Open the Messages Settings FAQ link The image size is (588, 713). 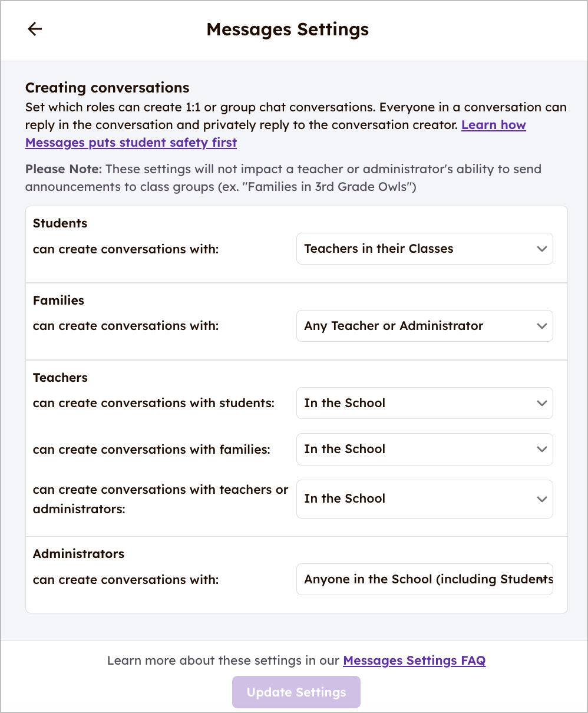pyautogui.click(x=414, y=661)
